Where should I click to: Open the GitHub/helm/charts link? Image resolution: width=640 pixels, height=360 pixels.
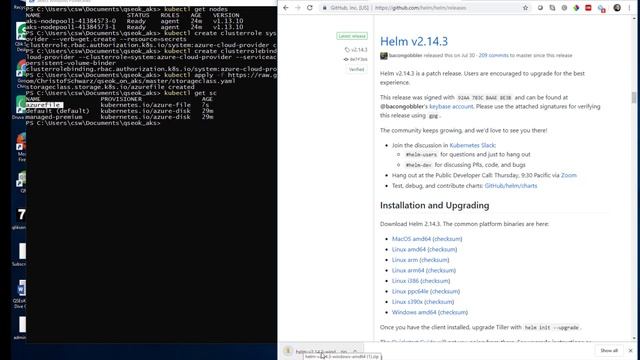click(x=511, y=186)
